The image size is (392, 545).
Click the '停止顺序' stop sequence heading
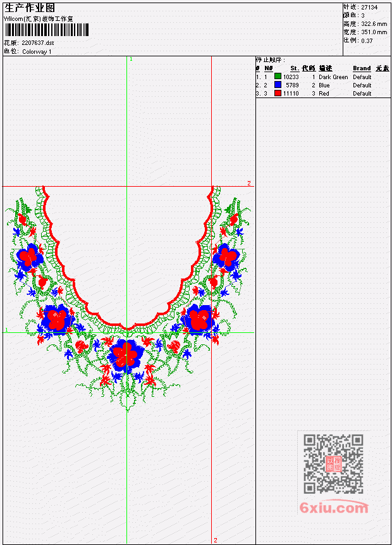[x=270, y=60]
